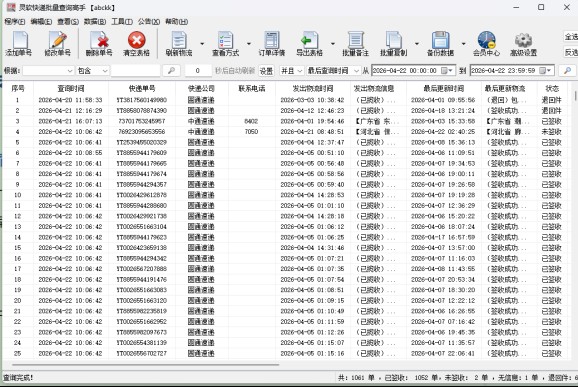Open the 最后查询时间 dropdown
This screenshot has height=387, width=578.
click(x=356, y=70)
